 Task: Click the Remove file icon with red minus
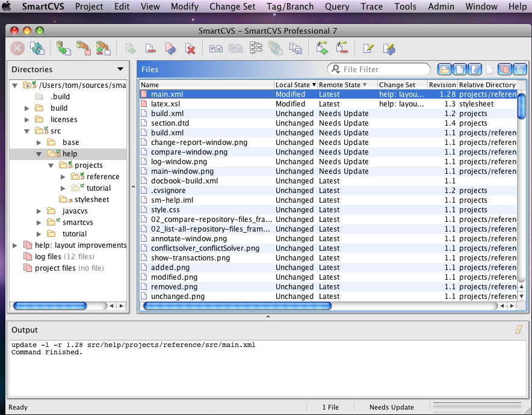point(150,49)
